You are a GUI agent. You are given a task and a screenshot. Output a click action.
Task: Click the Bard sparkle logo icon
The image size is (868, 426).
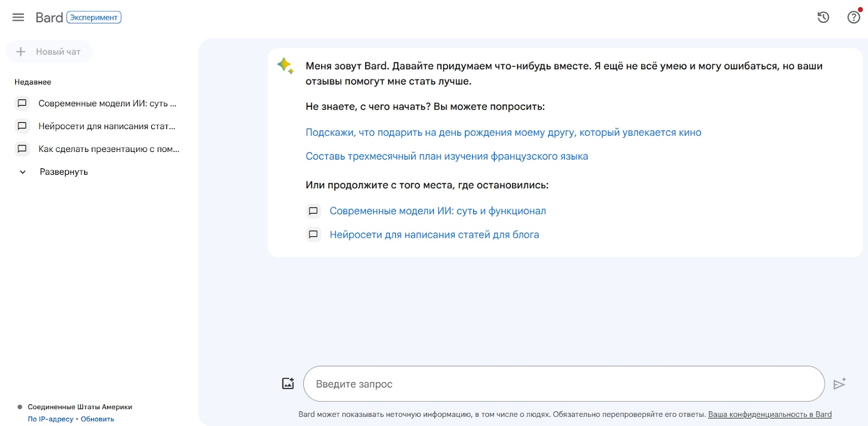(285, 66)
